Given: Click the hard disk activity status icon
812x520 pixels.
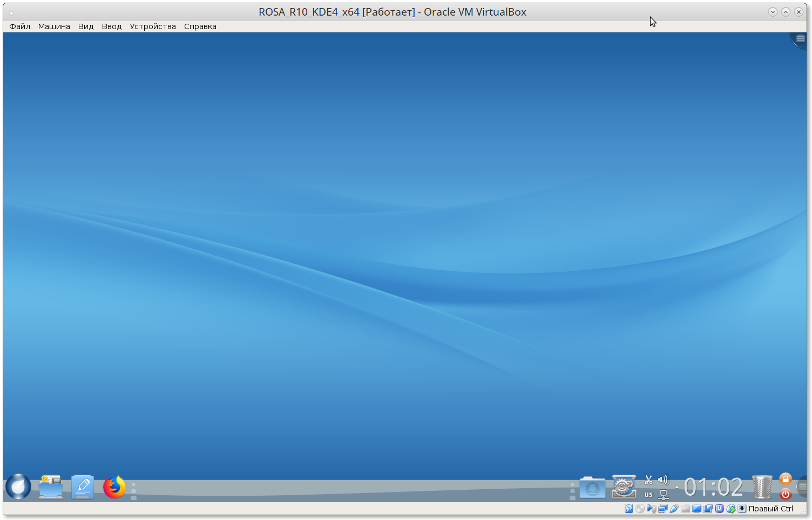Looking at the screenshot, I should click(628, 509).
